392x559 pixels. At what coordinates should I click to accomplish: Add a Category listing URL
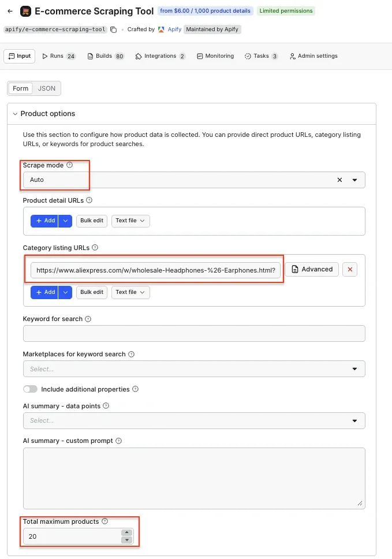[44, 292]
